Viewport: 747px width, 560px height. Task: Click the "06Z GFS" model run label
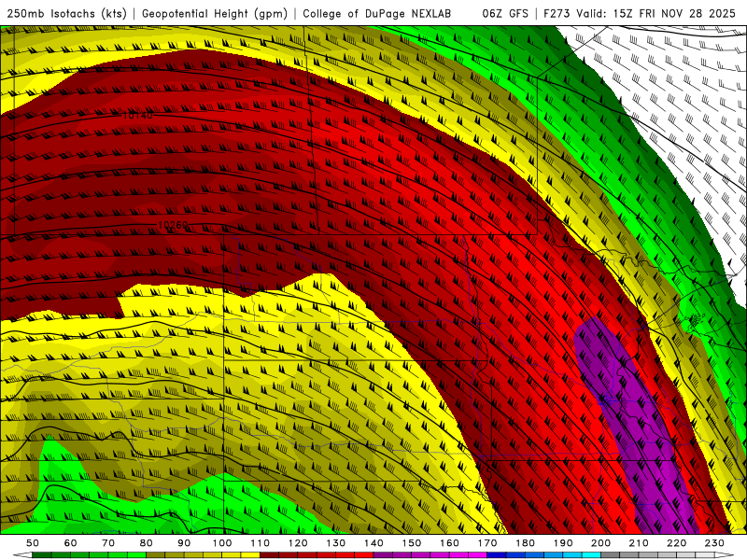click(505, 13)
